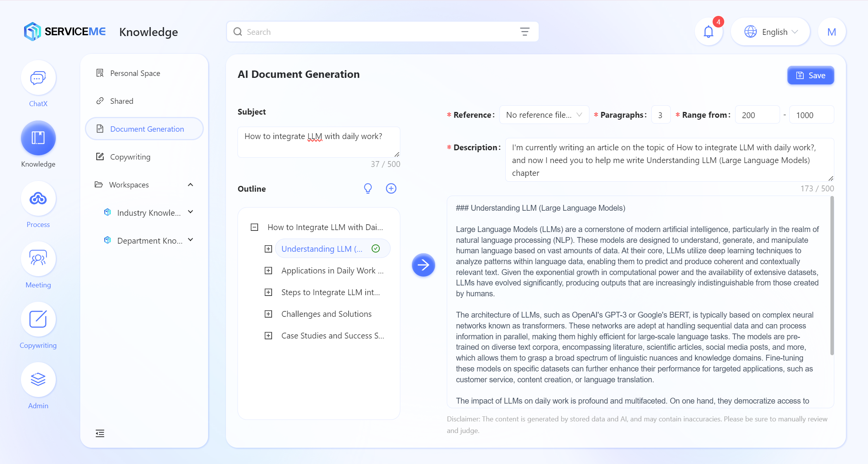This screenshot has width=868, height=464.
Task: Select Steps to Integrate LLM entry
Action: (330, 292)
